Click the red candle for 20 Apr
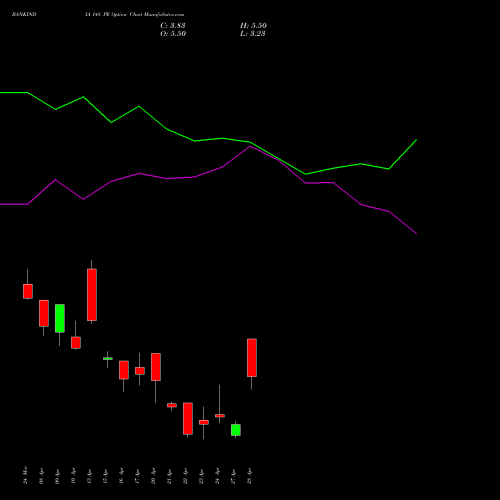The width and height of the screenshot is (500, 500). [156, 367]
